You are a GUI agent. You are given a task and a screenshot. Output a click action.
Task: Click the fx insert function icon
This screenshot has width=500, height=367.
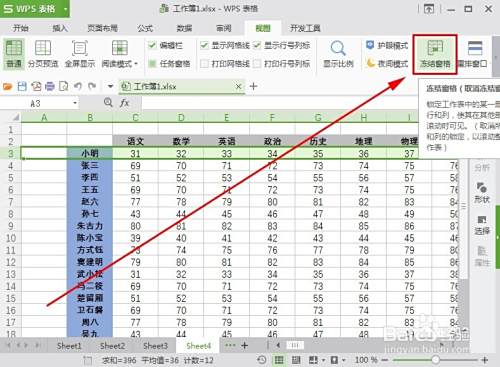(x=124, y=103)
